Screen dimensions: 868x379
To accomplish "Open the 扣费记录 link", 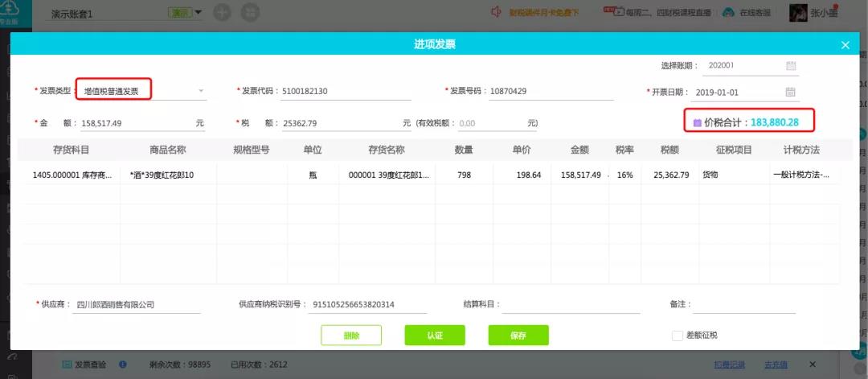I will (x=731, y=365).
